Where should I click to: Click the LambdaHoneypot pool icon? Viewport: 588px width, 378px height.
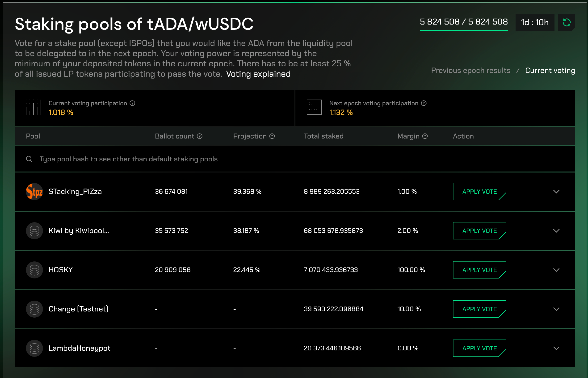[x=34, y=348]
